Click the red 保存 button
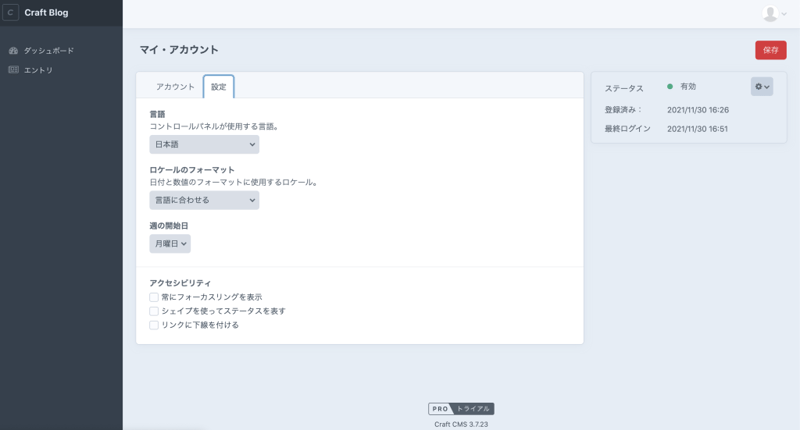 click(770, 49)
